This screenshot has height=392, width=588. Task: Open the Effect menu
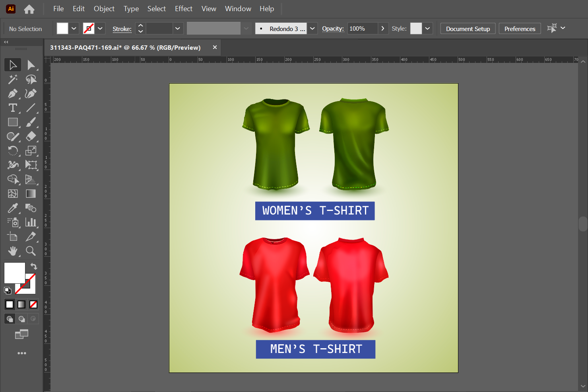coord(184,9)
